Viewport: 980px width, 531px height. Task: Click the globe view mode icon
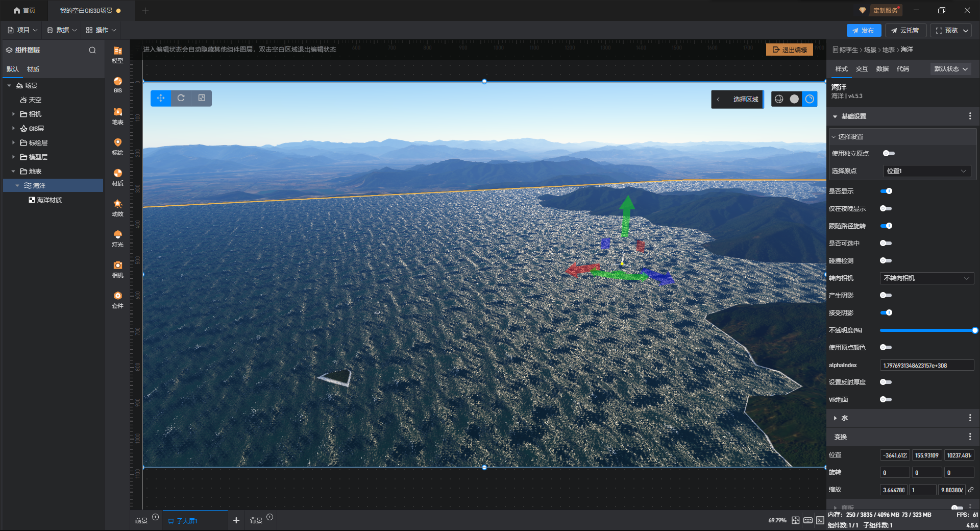(x=779, y=99)
